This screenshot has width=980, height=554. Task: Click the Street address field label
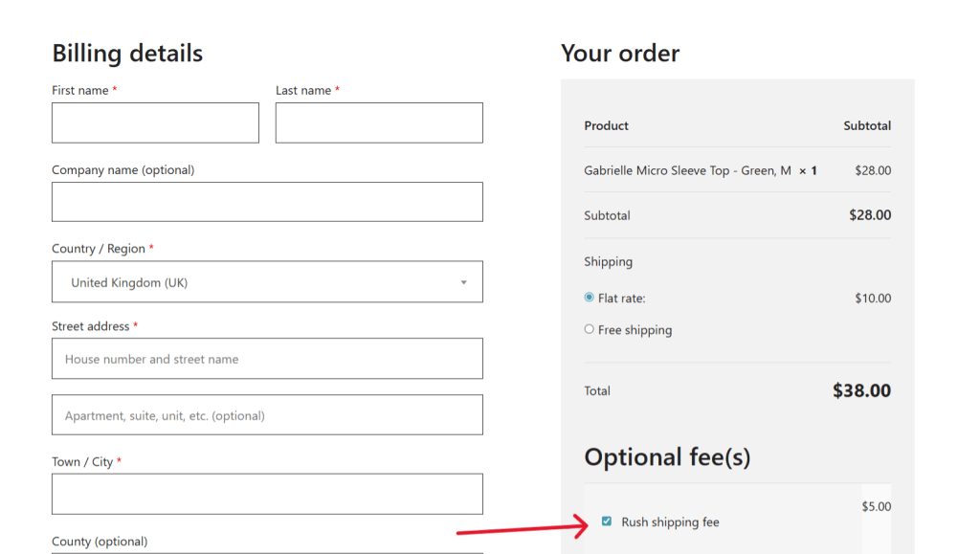(90, 326)
